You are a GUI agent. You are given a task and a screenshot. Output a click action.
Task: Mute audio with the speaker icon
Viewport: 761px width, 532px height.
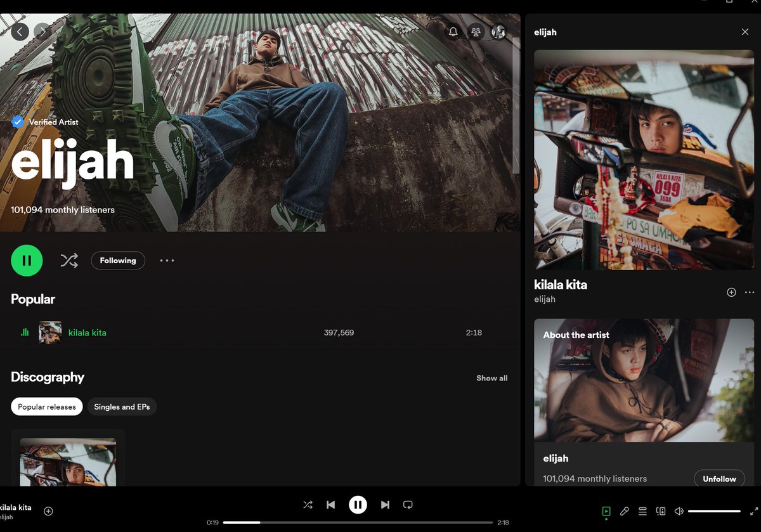679,511
